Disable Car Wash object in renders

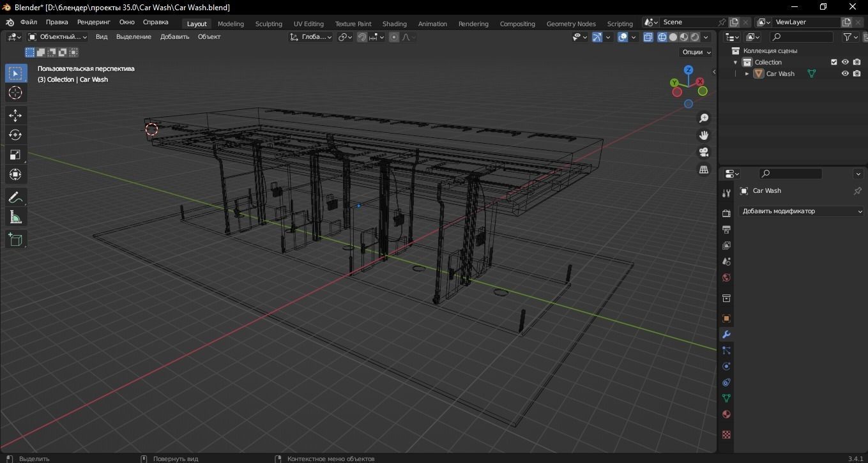pos(857,73)
